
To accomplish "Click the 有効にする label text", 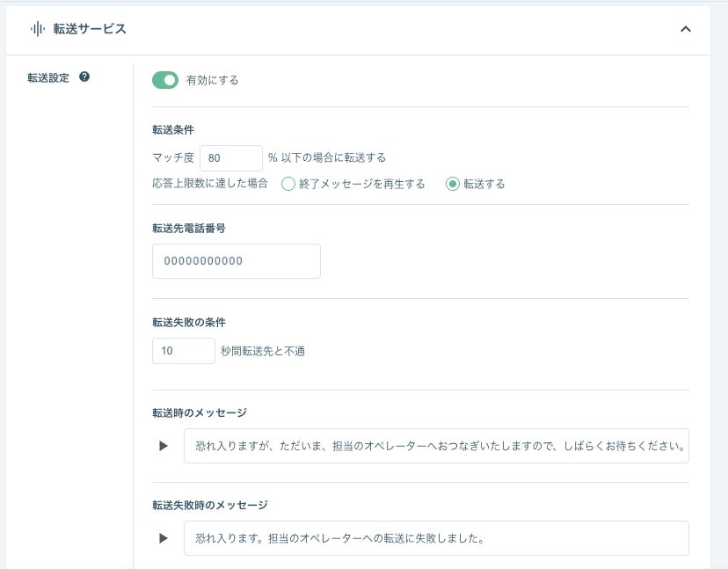I will point(212,80).
